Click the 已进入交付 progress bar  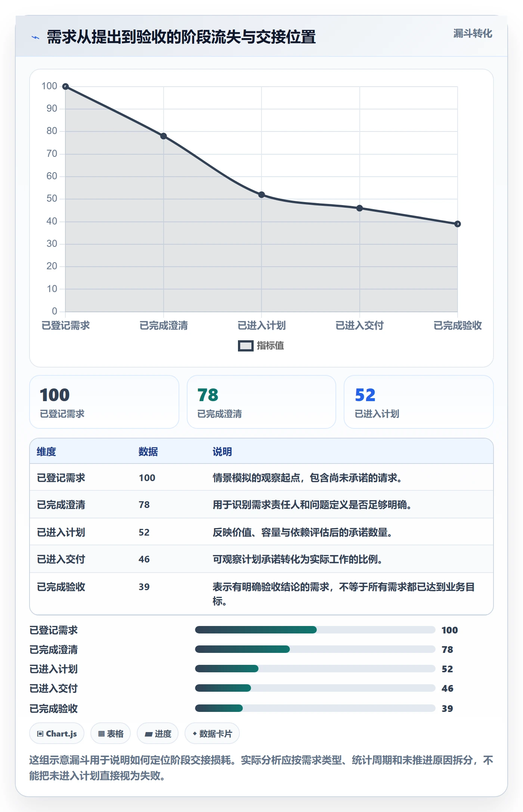click(315, 688)
